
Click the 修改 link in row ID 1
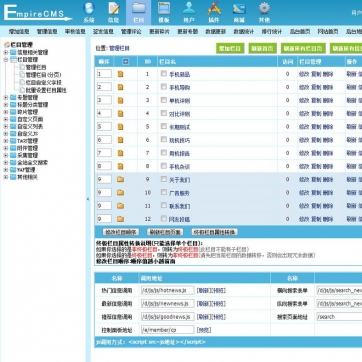coord(304,74)
